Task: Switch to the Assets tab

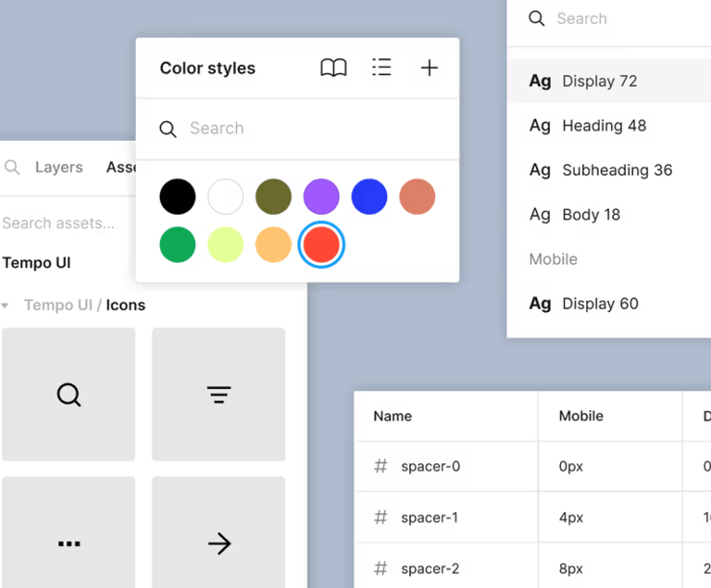Action: pos(120,167)
